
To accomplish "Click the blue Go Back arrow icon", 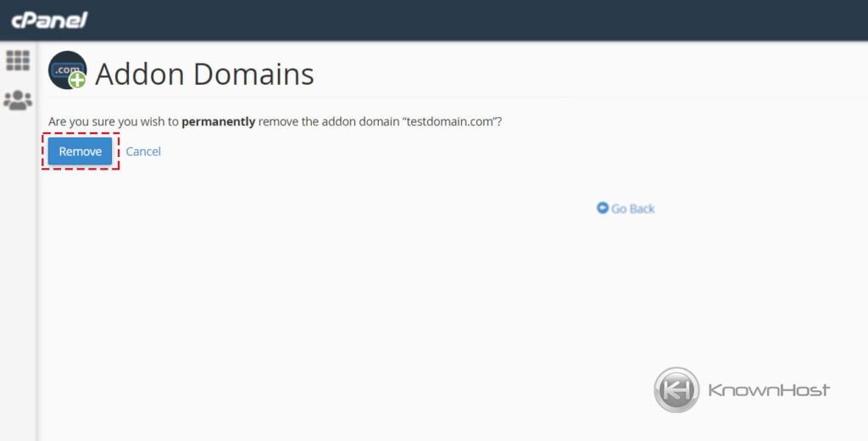I will point(603,208).
